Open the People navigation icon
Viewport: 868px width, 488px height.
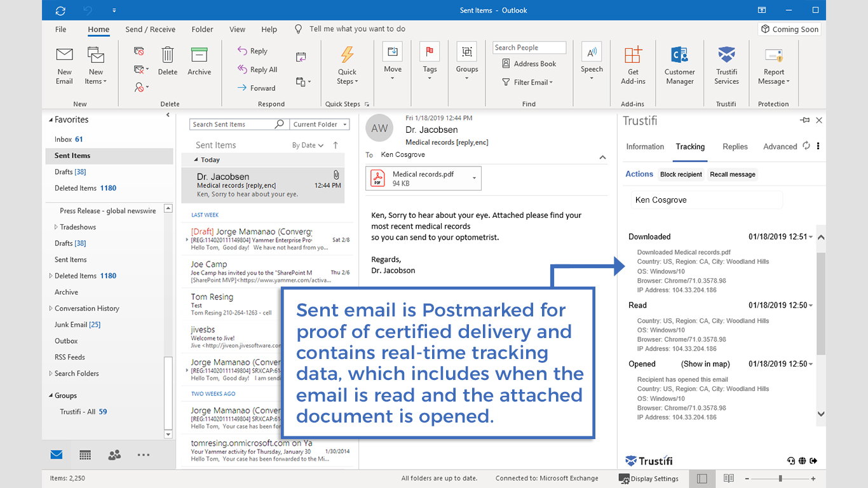114,454
